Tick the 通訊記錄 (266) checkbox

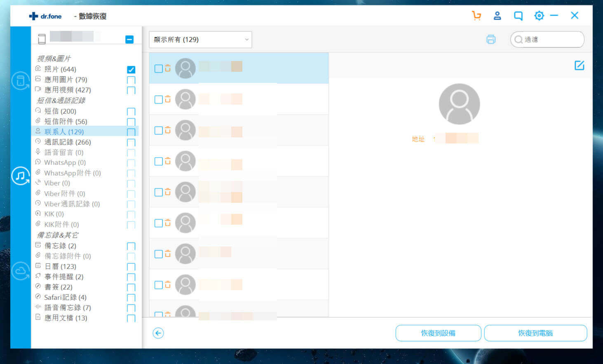[131, 143]
